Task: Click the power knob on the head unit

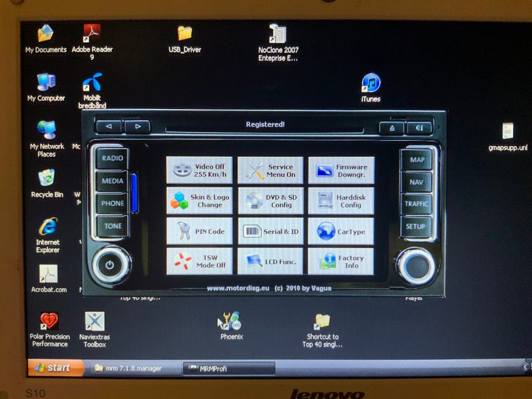Action: tap(110, 265)
